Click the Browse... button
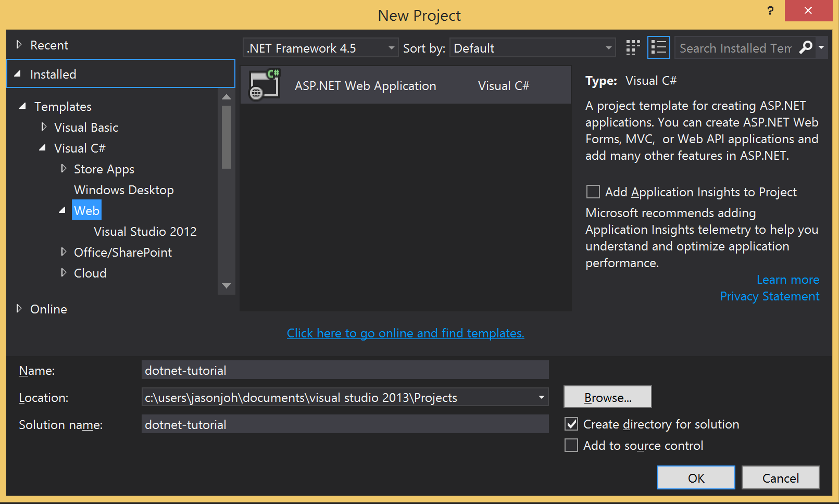839x504 pixels. click(x=608, y=397)
